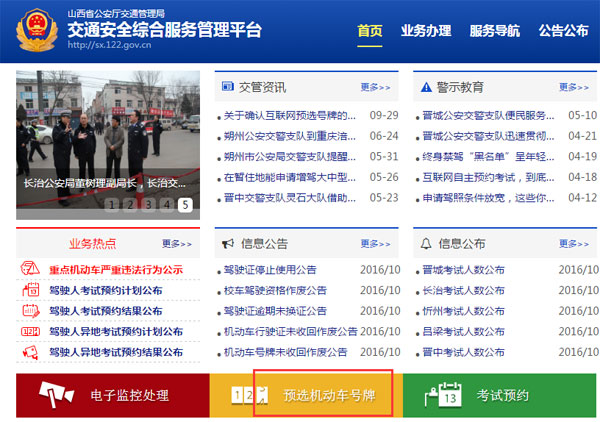
Task: Open article 晋城公安交警支队迅速贯彻...
Action: pyautogui.click(x=488, y=136)
